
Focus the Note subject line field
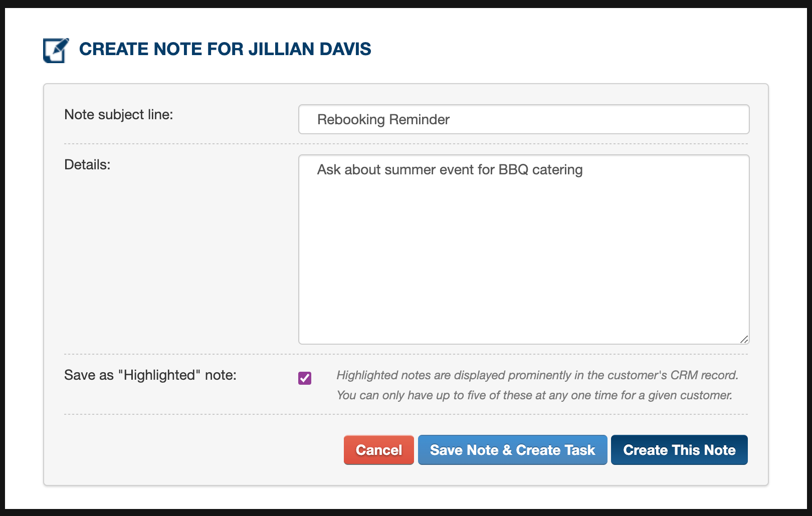point(524,119)
